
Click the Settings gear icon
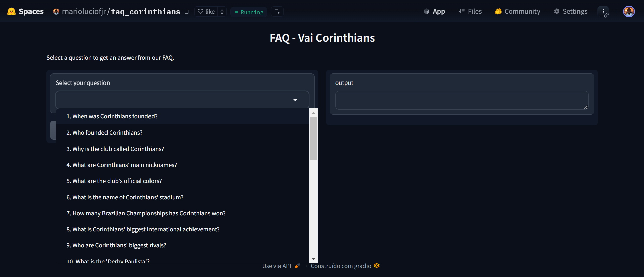tap(557, 12)
